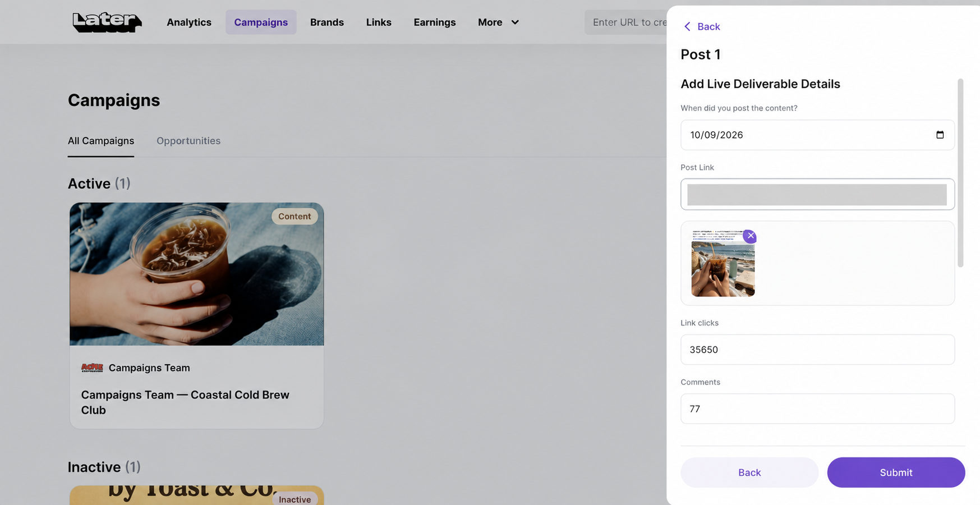The height and width of the screenshot is (505, 980).
Task: Click the Inactive (1) section heading
Action: point(104,467)
